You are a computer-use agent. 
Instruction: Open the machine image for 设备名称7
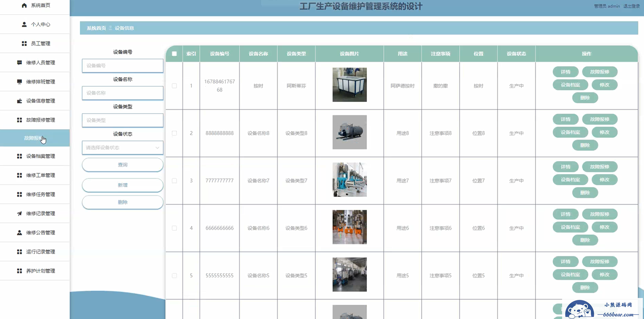(x=349, y=180)
